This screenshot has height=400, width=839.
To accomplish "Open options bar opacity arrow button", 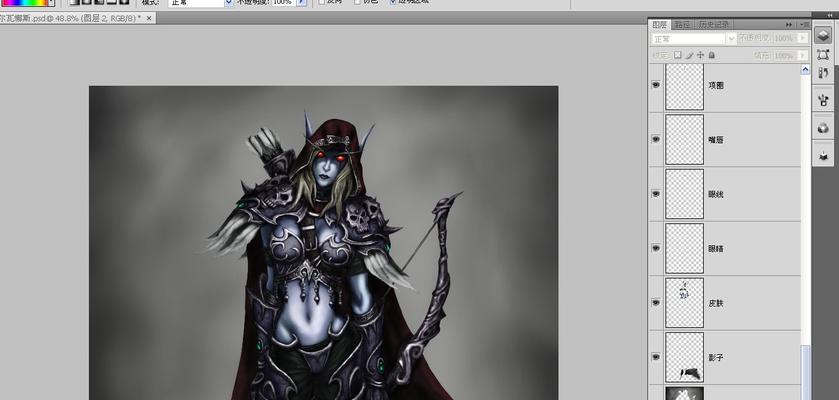I will tap(302, 2).
